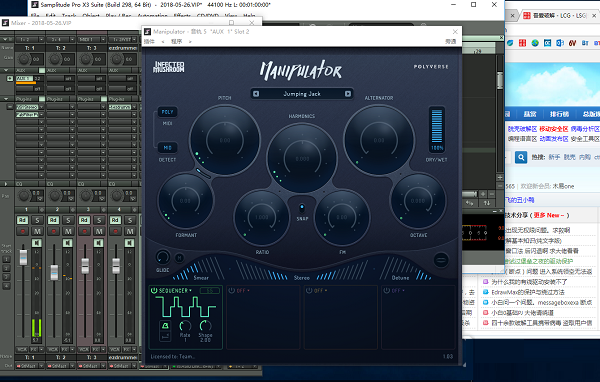Click the MID detect button in Manipulator
The width and height of the screenshot is (600, 382).
(x=168, y=148)
